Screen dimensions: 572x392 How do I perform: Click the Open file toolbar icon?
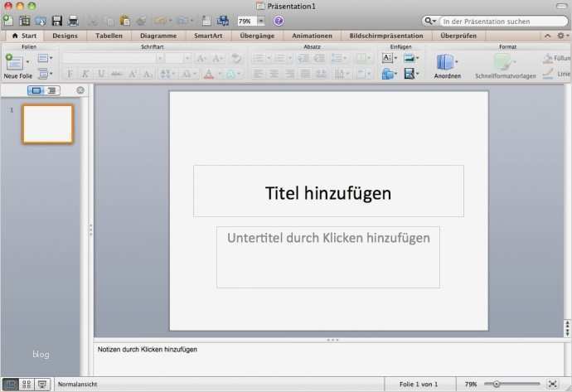[41, 21]
